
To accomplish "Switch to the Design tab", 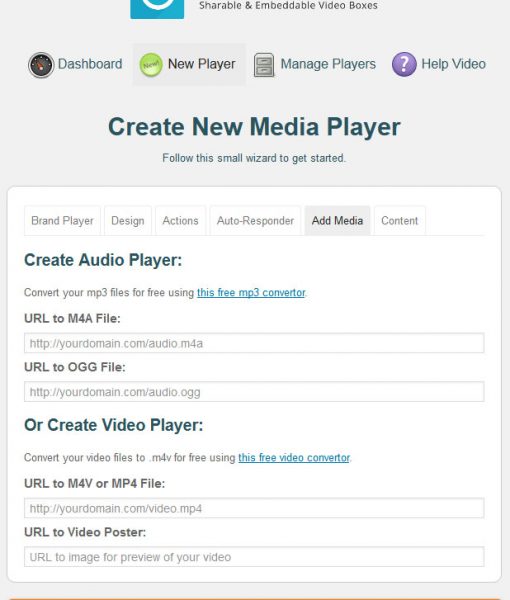I will pyautogui.click(x=128, y=221).
